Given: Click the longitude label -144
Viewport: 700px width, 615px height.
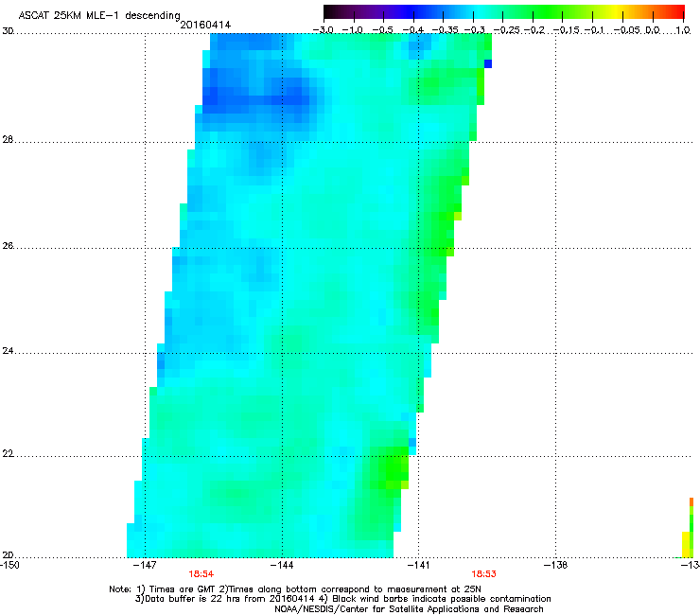Looking at the screenshot, I should point(282,565).
